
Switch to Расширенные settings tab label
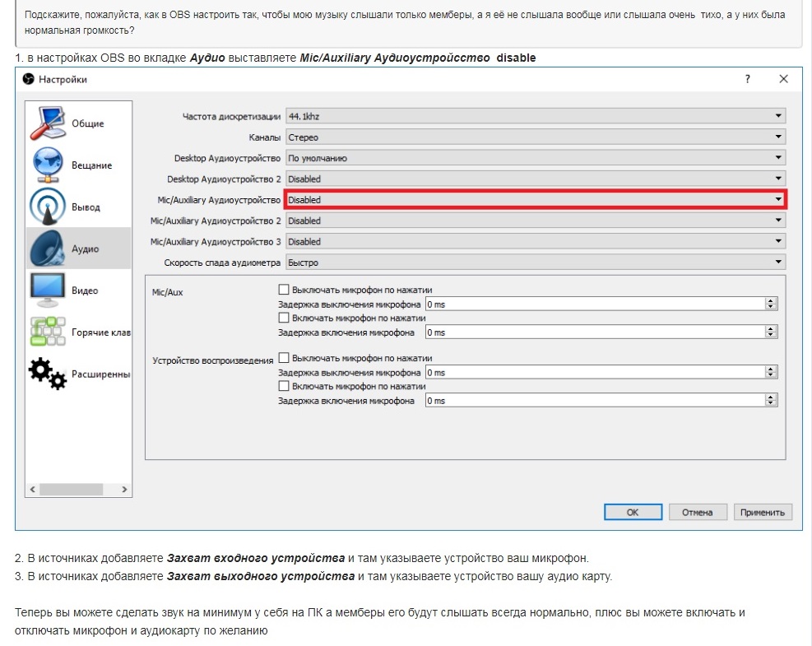click(100, 374)
